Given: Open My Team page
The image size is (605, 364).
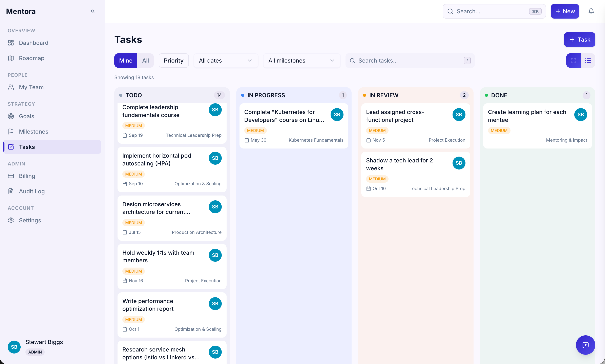Looking at the screenshot, I should pyautogui.click(x=52, y=87).
